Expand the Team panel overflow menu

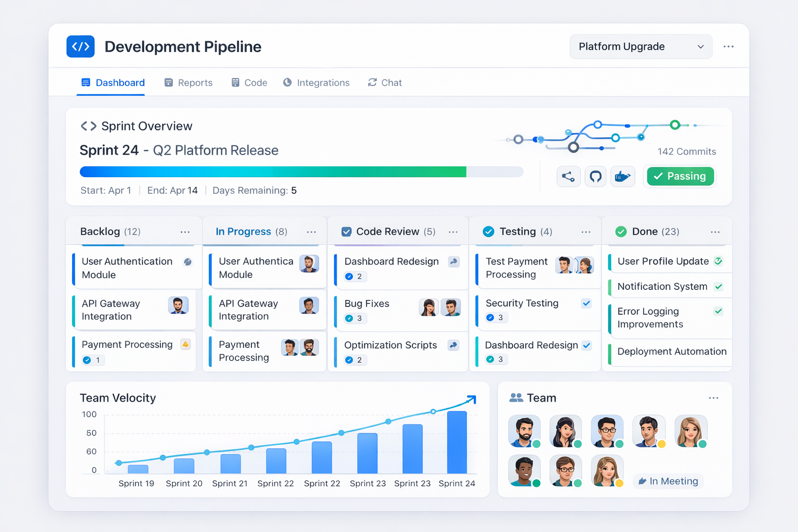pyautogui.click(x=712, y=397)
